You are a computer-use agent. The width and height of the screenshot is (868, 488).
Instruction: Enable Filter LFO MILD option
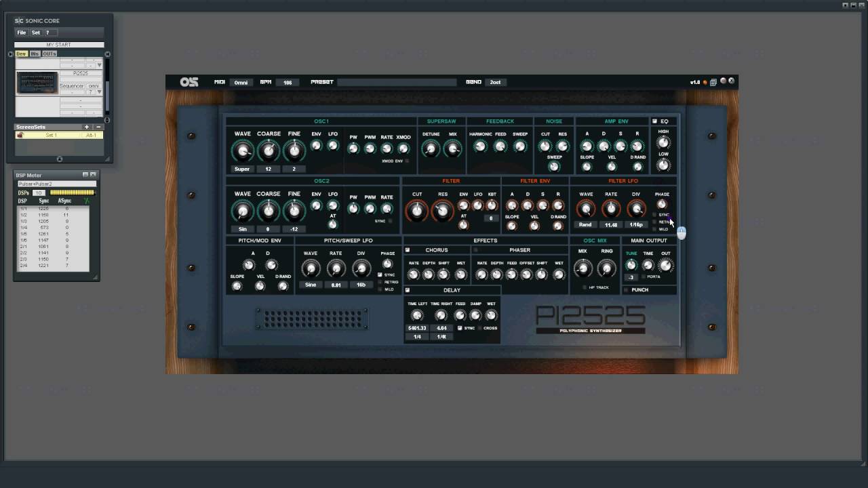pyautogui.click(x=655, y=229)
